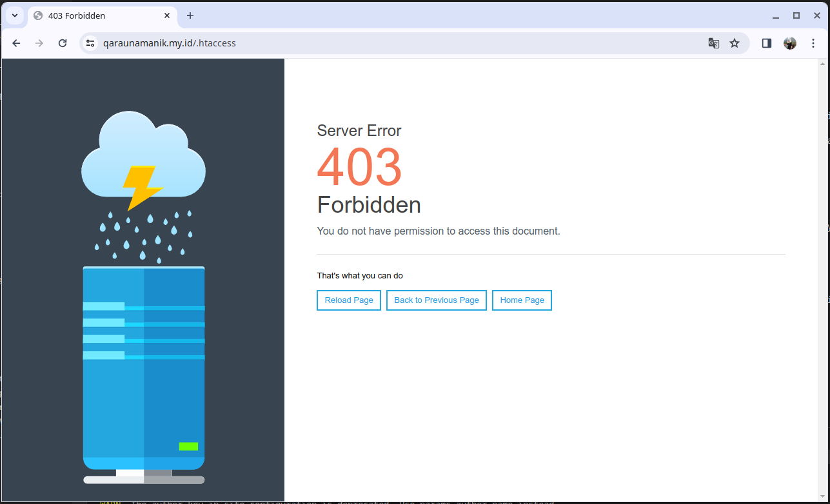Bookmark this page using the star icon
Screen dimensions: 830x504
(x=735, y=43)
